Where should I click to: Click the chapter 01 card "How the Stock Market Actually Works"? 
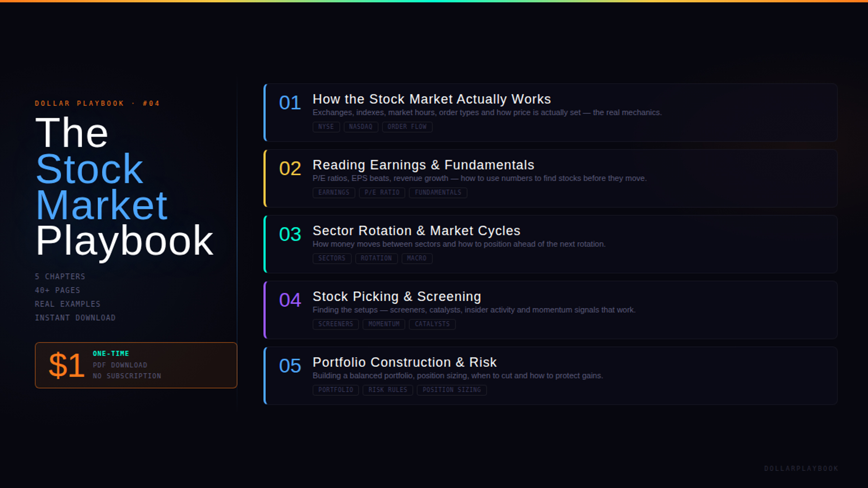550,113
